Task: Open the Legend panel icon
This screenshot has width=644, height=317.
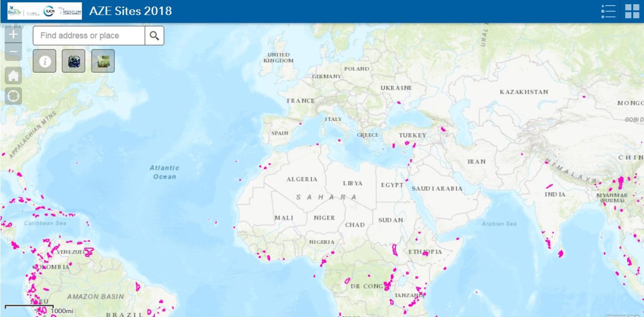Action: click(609, 11)
